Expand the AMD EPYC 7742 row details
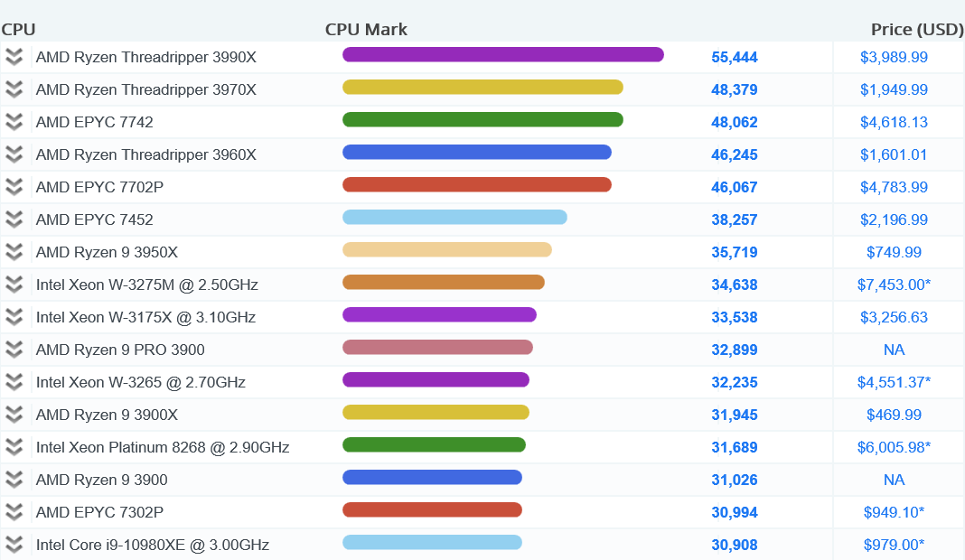This screenshot has height=560, width=965. tap(14, 122)
